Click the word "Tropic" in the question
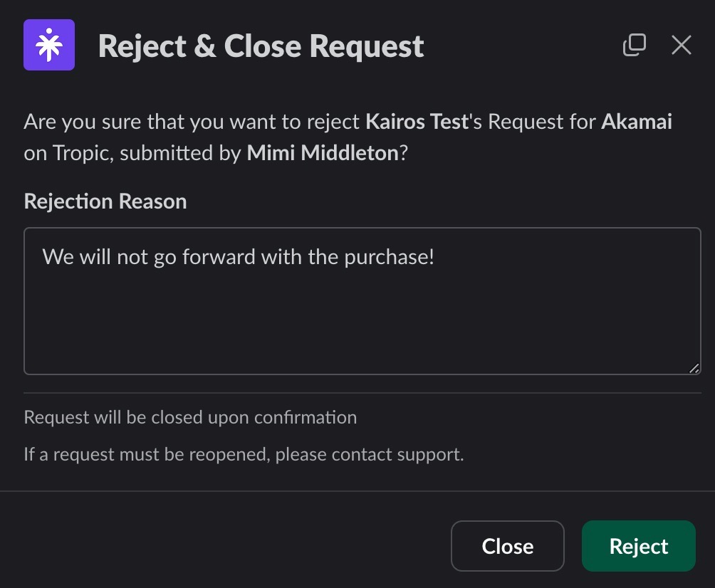This screenshot has height=588, width=715. pyautogui.click(x=83, y=153)
